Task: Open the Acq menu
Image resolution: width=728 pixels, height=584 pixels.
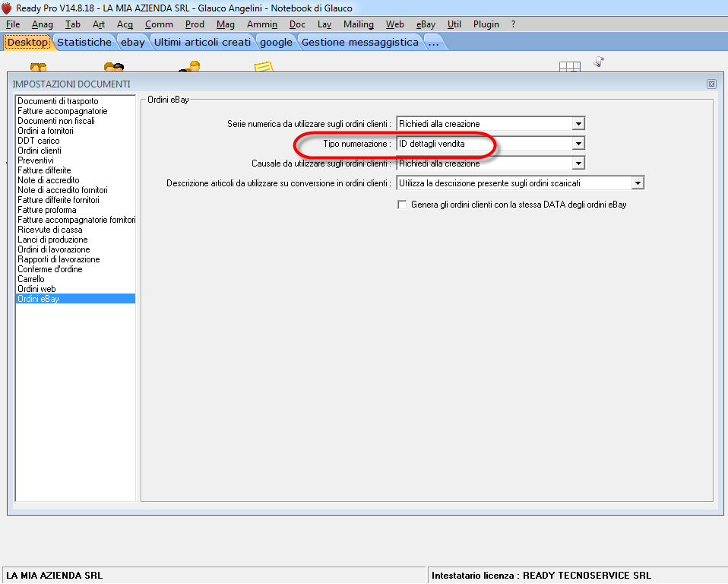Action: tap(125, 24)
